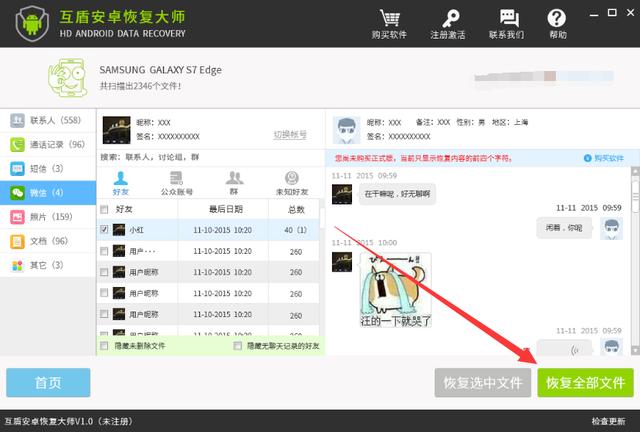Click the voice message bubble
Image resolution: width=640 pixels, height=432 pixels.
(563, 349)
